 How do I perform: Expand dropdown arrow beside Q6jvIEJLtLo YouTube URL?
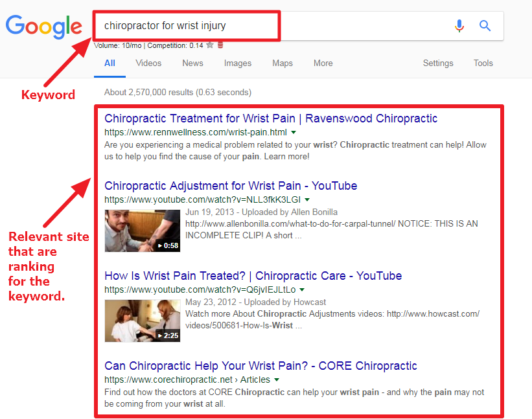pyautogui.click(x=302, y=290)
